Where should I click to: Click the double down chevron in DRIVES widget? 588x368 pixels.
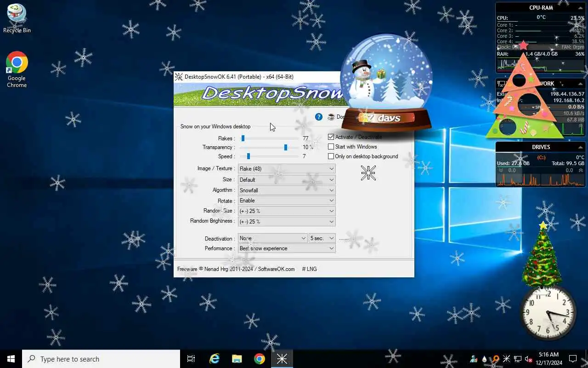[501, 170]
